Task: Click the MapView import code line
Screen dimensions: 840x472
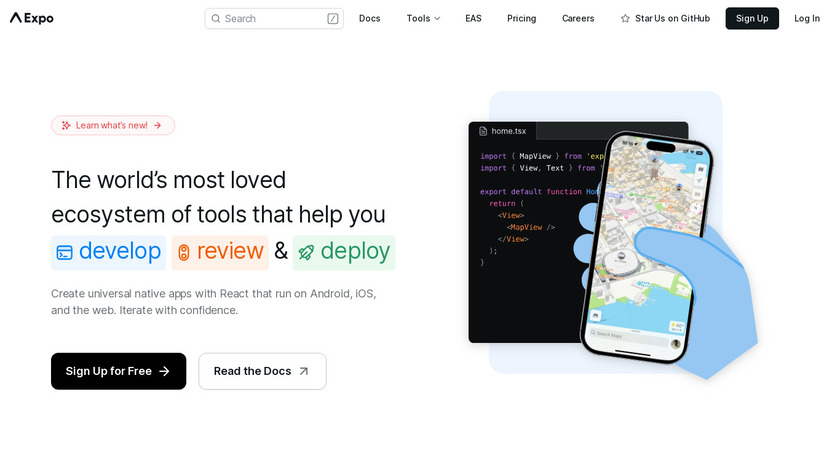Action: 542,156
